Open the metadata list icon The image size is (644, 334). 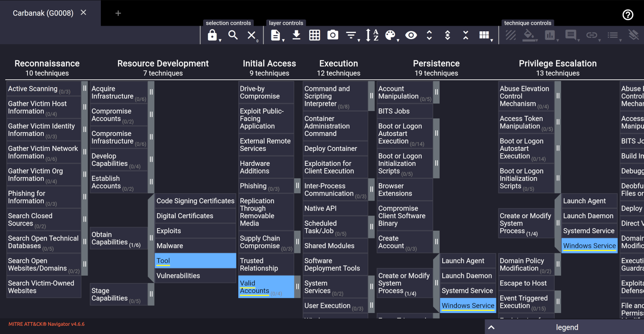pos(613,35)
